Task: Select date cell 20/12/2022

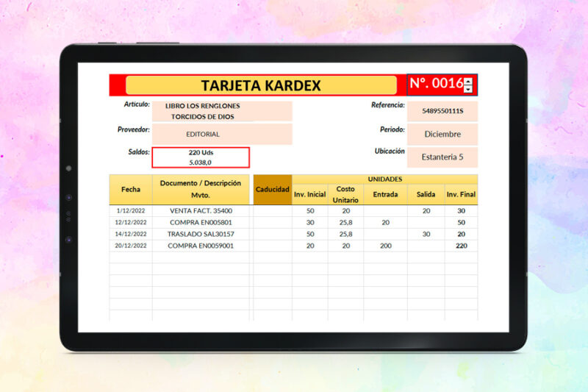Action: [131, 246]
